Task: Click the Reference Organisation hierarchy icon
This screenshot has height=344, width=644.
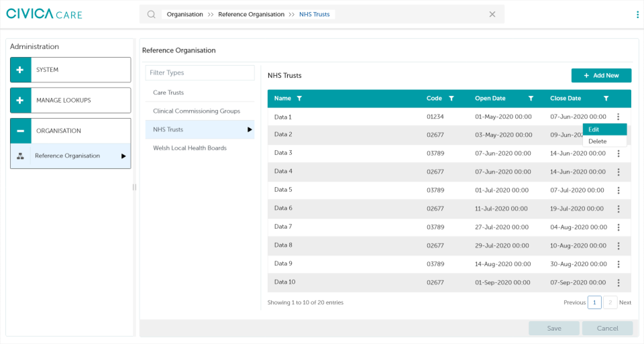Action: 21,156
